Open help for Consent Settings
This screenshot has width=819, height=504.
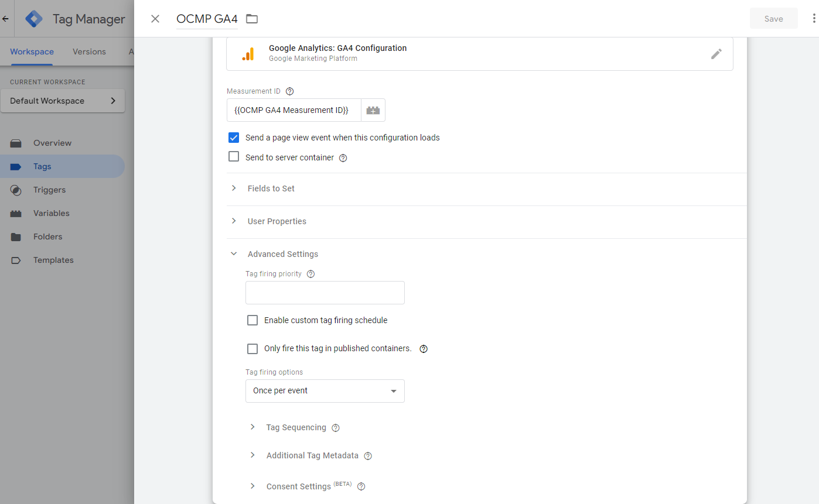coord(361,486)
